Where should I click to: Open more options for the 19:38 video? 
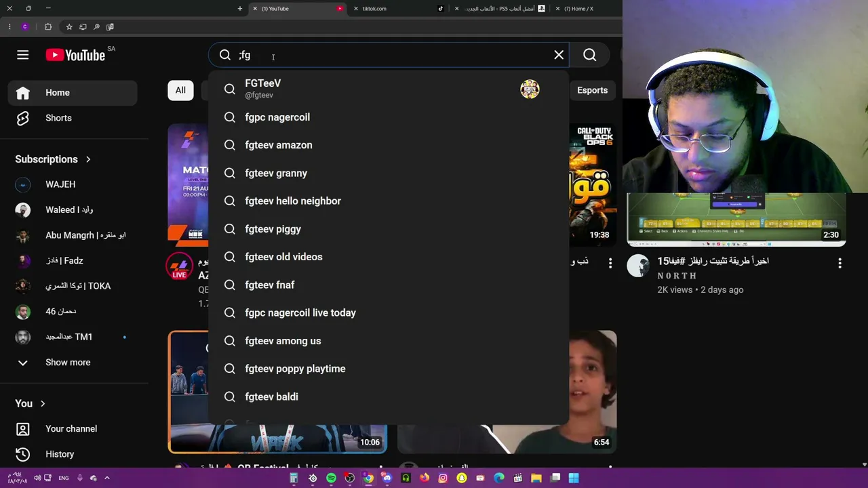click(610, 263)
